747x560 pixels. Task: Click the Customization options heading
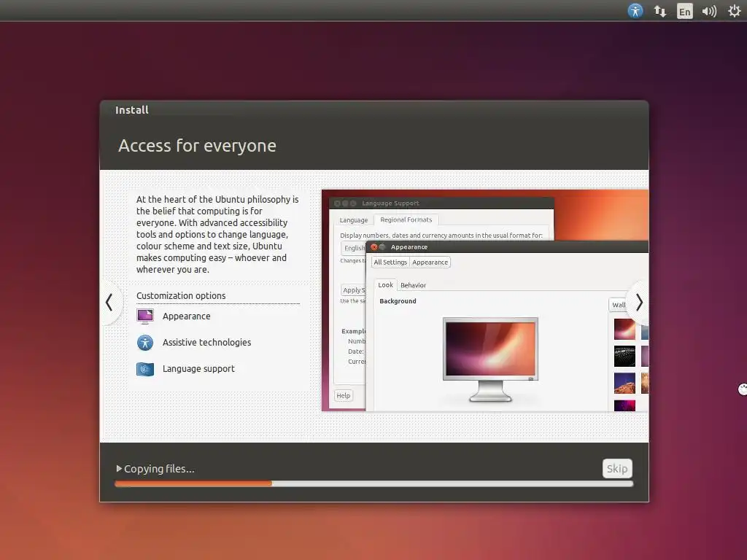(x=181, y=296)
